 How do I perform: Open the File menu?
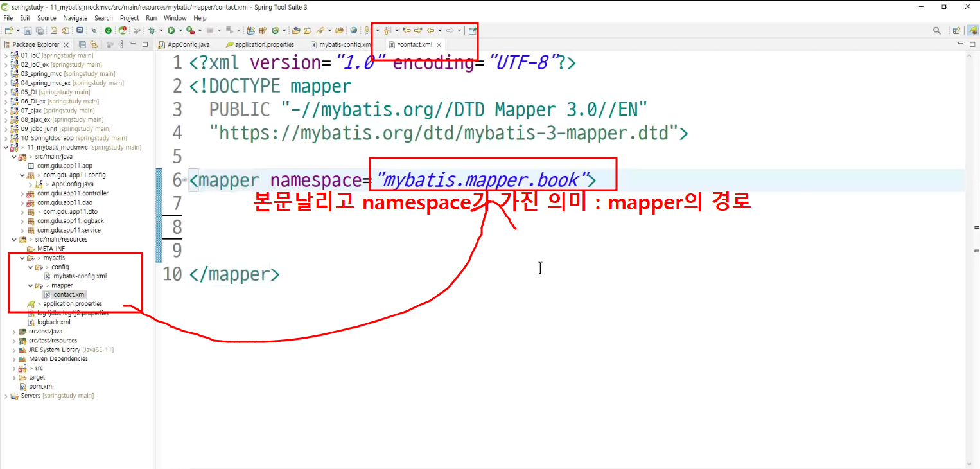click(8, 18)
